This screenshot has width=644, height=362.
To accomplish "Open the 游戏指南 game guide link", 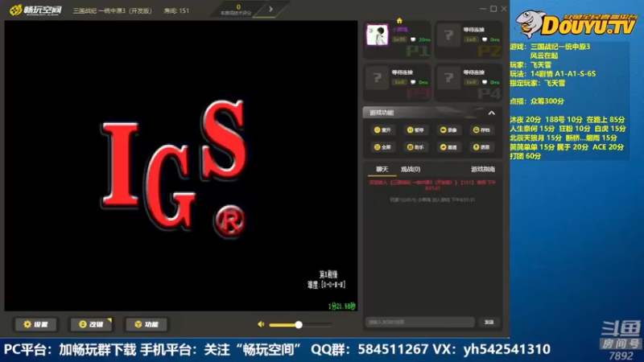I will [x=483, y=169].
